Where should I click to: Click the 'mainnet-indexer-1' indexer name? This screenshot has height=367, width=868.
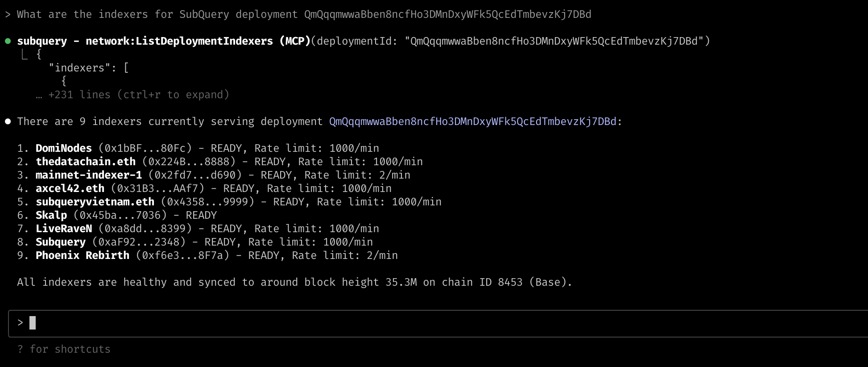[x=89, y=175]
